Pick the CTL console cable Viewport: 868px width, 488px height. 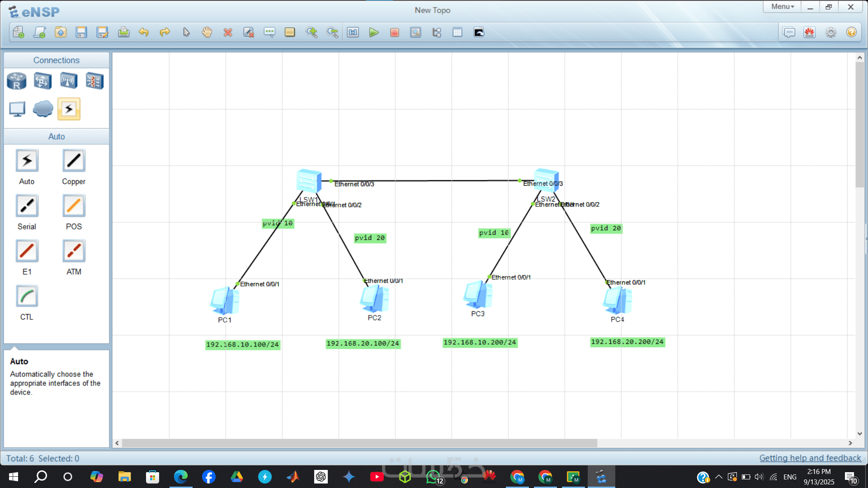pyautogui.click(x=27, y=296)
